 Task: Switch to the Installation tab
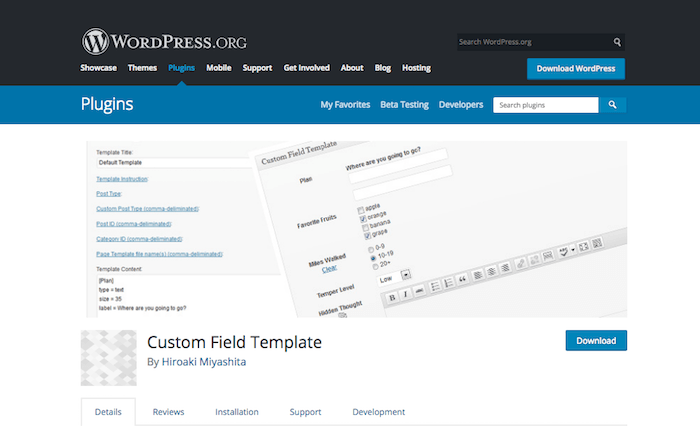237,412
